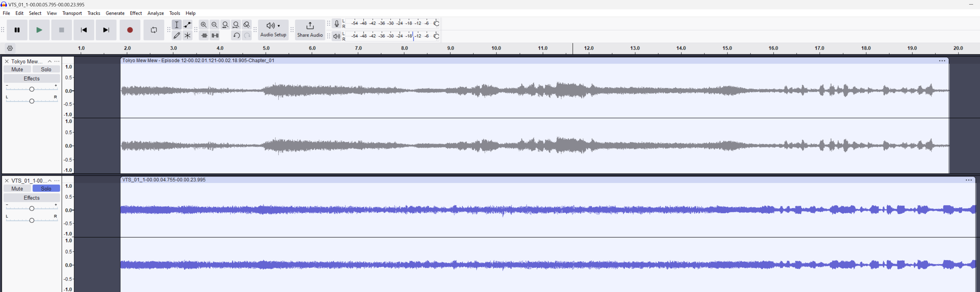This screenshot has width=980, height=292.
Task: Select the Multi-tool asterisk icon
Action: coord(188,36)
